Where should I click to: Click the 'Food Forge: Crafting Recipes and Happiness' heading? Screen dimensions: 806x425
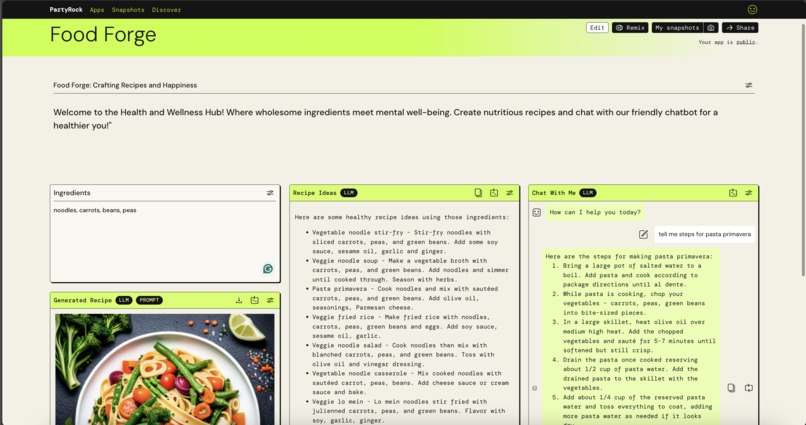pyautogui.click(x=125, y=85)
